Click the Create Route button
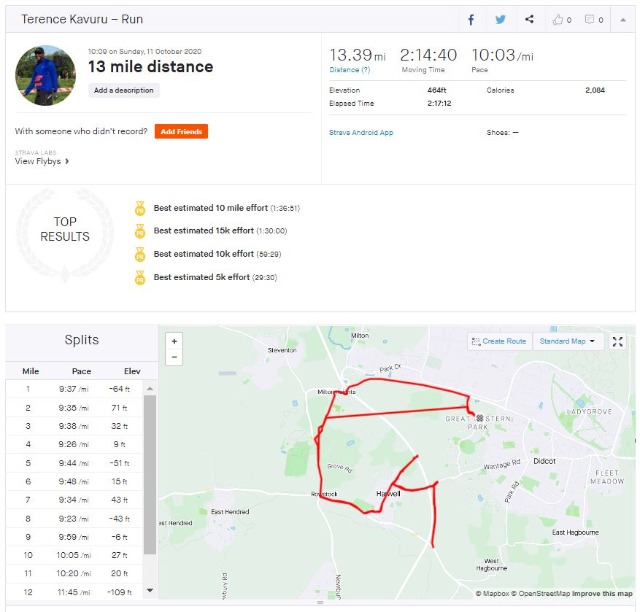The height and width of the screenshot is (612, 640). click(x=498, y=341)
